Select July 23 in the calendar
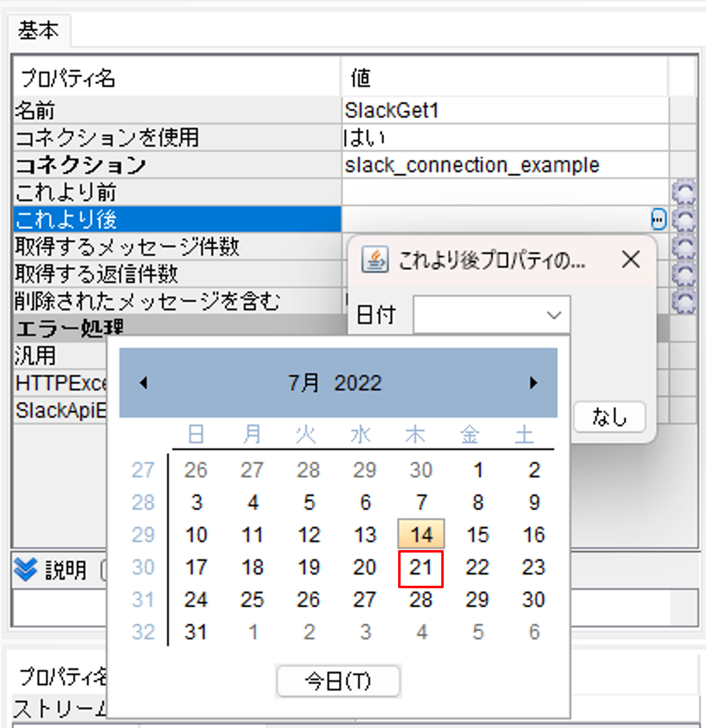This screenshot has width=706, height=728. (534, 567)
